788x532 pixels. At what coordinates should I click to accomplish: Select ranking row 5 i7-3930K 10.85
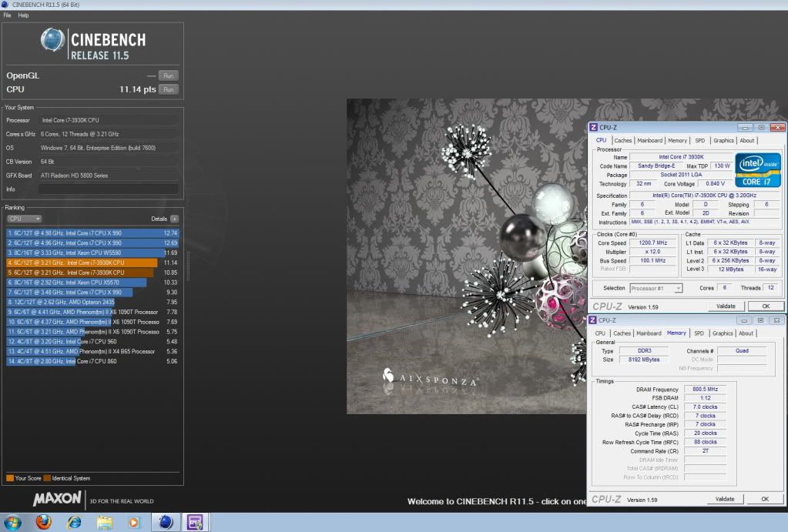(x=92, y=273)
